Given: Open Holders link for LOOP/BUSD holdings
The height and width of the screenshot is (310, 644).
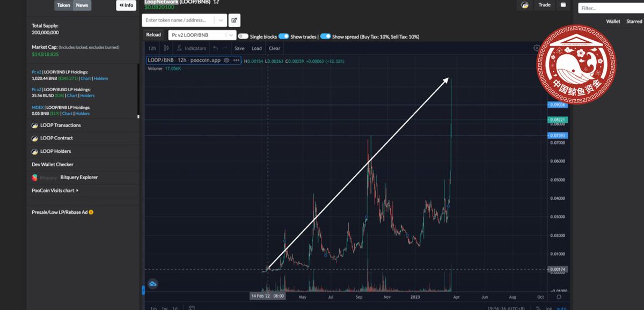Looking at the screenshot, I should pos(87,95).
